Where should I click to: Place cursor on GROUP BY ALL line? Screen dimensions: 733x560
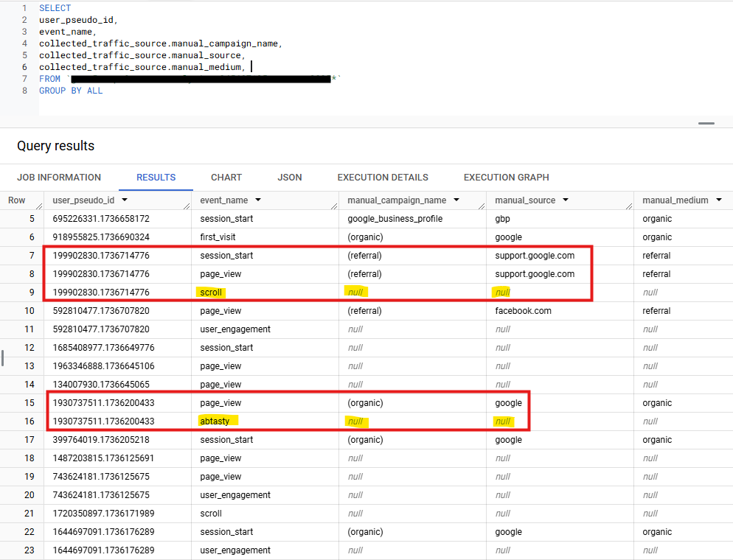71,91
